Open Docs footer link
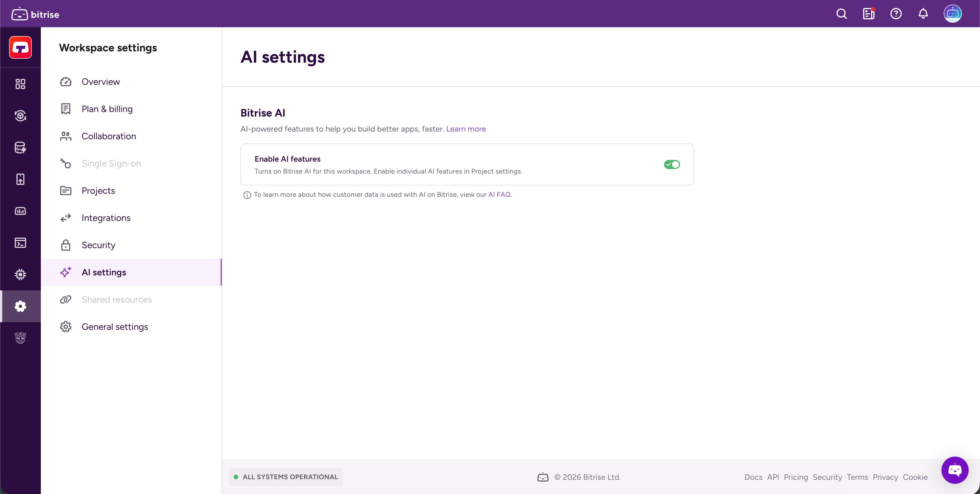This screenshot has width=980, height=494. [753, 477]
